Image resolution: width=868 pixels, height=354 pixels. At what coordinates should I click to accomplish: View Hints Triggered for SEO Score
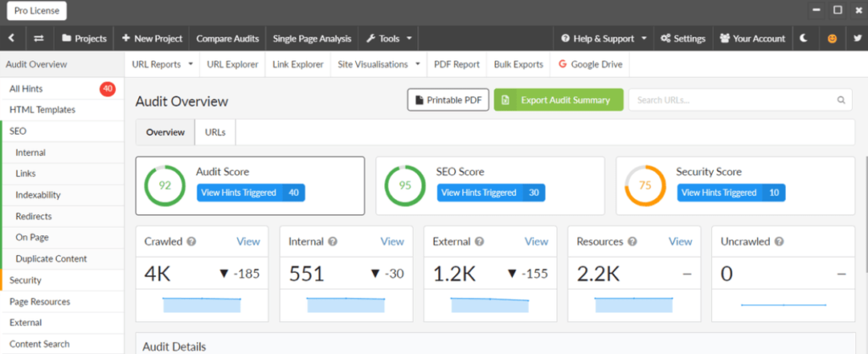[x=491, y=192]
